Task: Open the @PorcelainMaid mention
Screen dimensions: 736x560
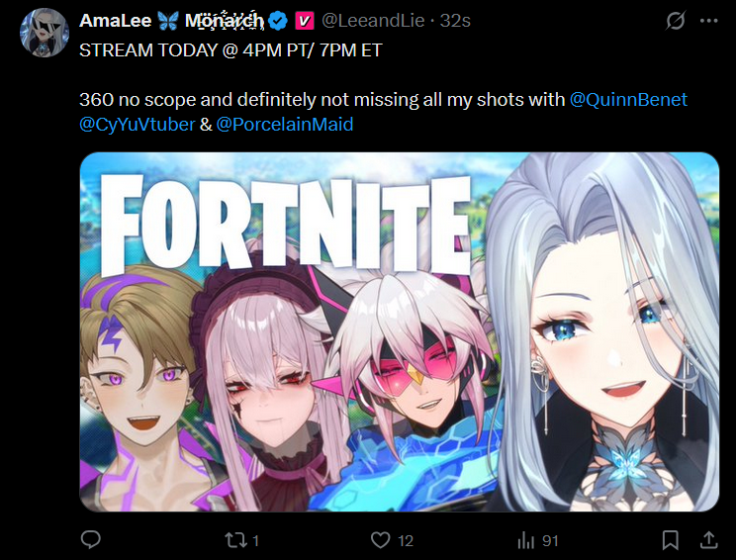Action: pos(284,125)
